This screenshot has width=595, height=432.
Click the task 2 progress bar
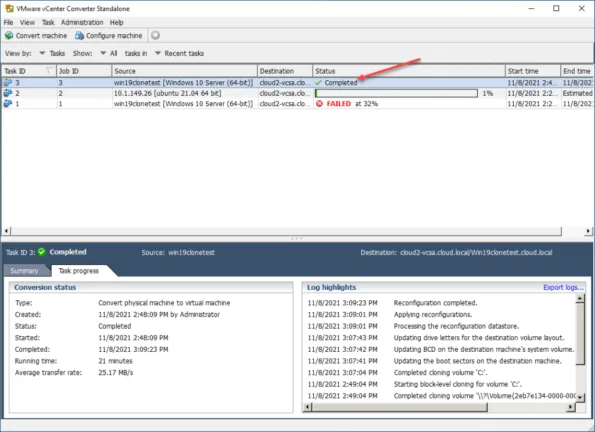(396, 93)
